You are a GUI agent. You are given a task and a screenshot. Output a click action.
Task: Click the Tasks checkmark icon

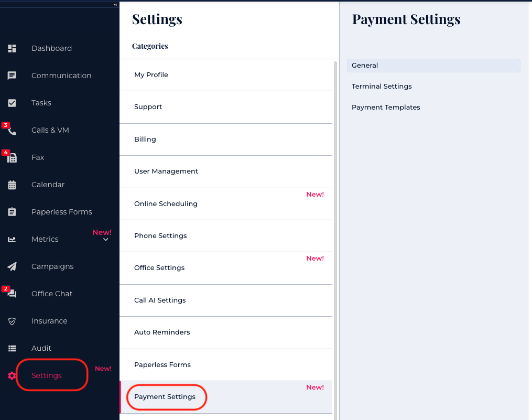[x=12, y=103]
